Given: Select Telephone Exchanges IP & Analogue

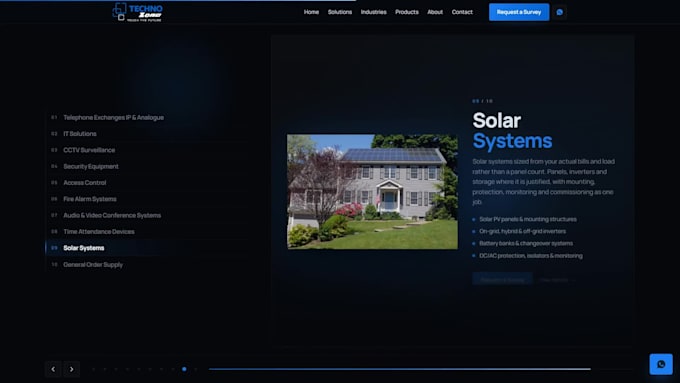Looking at the screenshot, I should click(x=147, y=118).
